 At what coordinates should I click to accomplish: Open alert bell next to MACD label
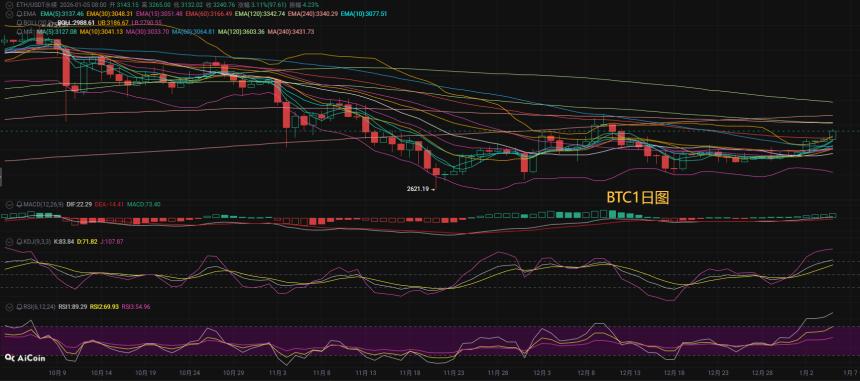19,204
